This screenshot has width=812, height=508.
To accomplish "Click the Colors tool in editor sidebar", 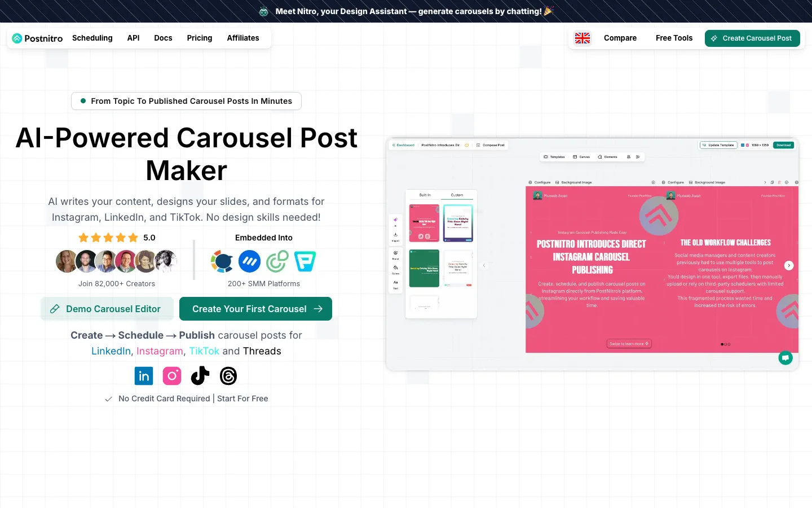I will tap(395, 270).
